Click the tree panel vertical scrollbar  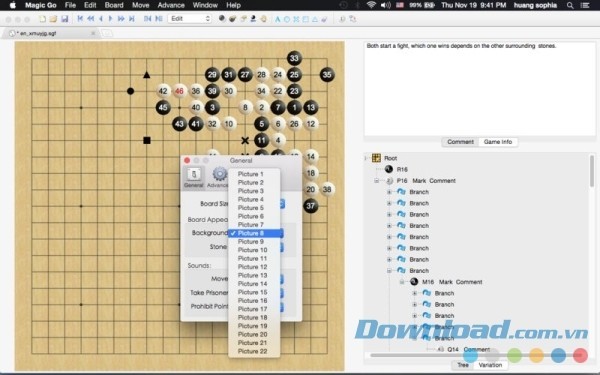pos(592,171)
